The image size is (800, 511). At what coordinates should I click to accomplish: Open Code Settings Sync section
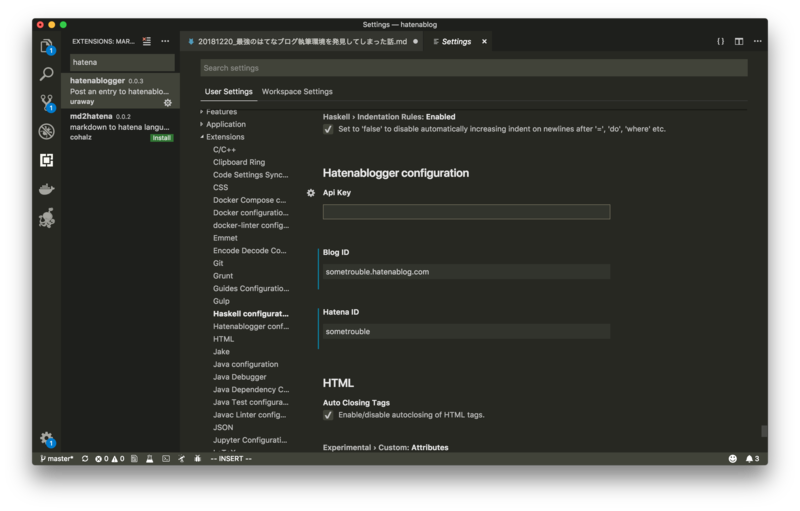pos(251,175)
